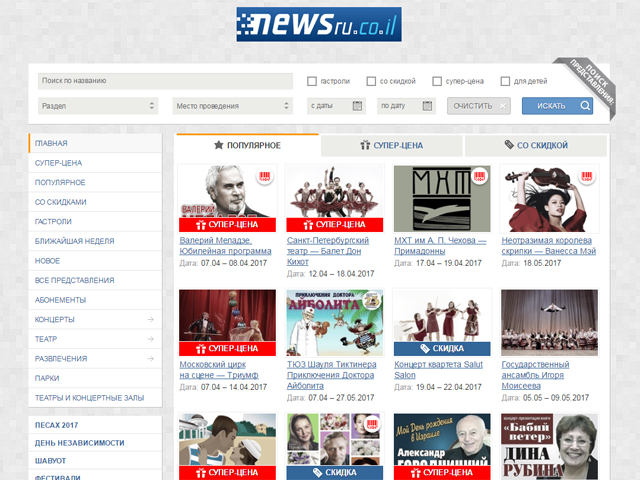
Task: Open the 'Государственный ансамбль Игоря Моисеева' link
Action: tap(535, 375)
